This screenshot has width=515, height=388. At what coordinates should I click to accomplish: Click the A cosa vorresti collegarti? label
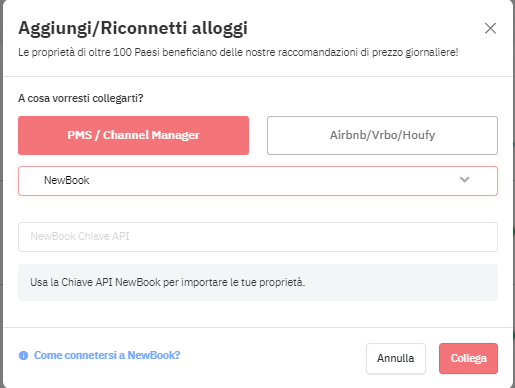(x=80, y=98)
